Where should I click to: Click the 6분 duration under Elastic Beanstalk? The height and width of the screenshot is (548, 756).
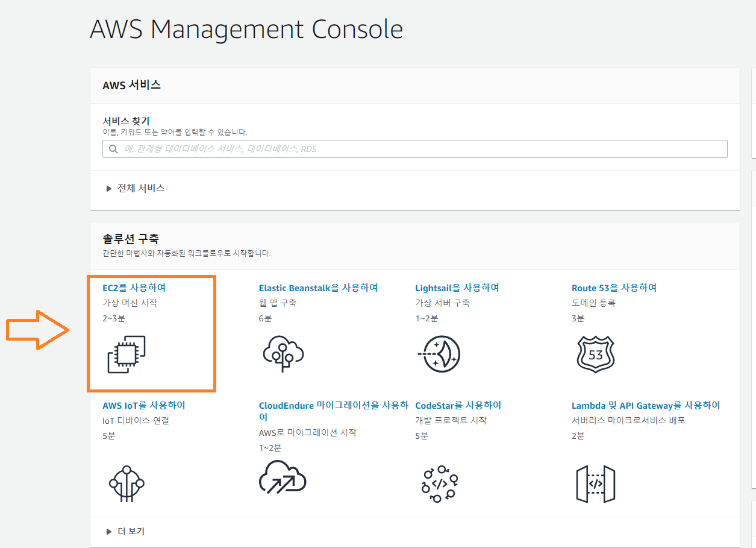[265, 318]
